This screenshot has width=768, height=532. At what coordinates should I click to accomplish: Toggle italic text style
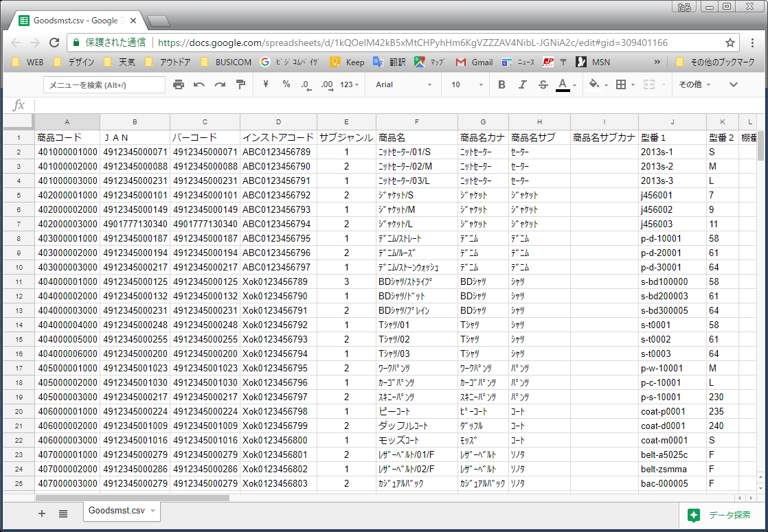[522, 84]
